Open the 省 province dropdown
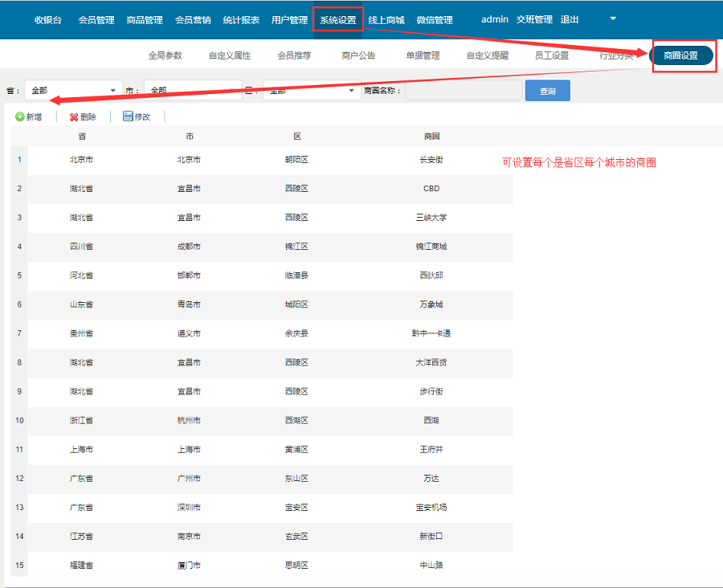Image resolution: width=723 pixels, height=588 pixels. [72, 91]
